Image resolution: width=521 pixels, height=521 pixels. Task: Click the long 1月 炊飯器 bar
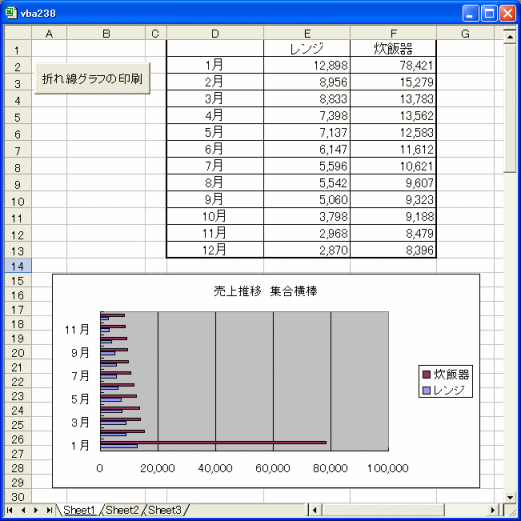[213, 442]
